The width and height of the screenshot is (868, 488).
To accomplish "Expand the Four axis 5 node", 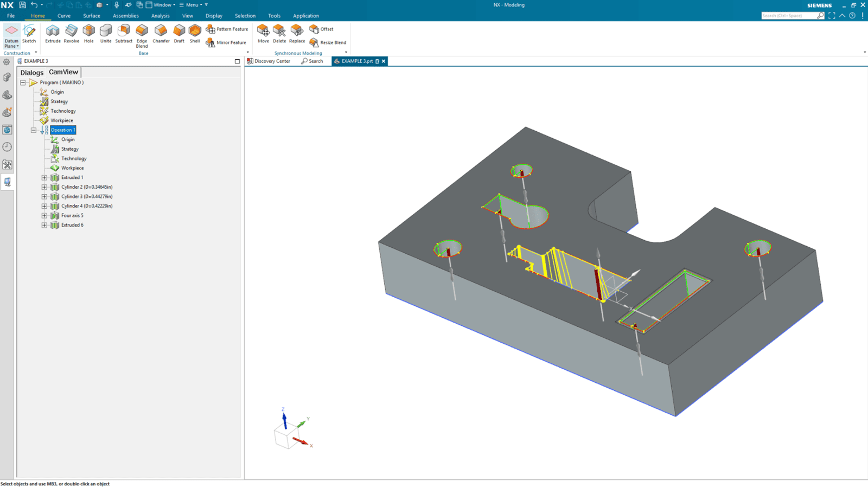I will pos(44,215).
